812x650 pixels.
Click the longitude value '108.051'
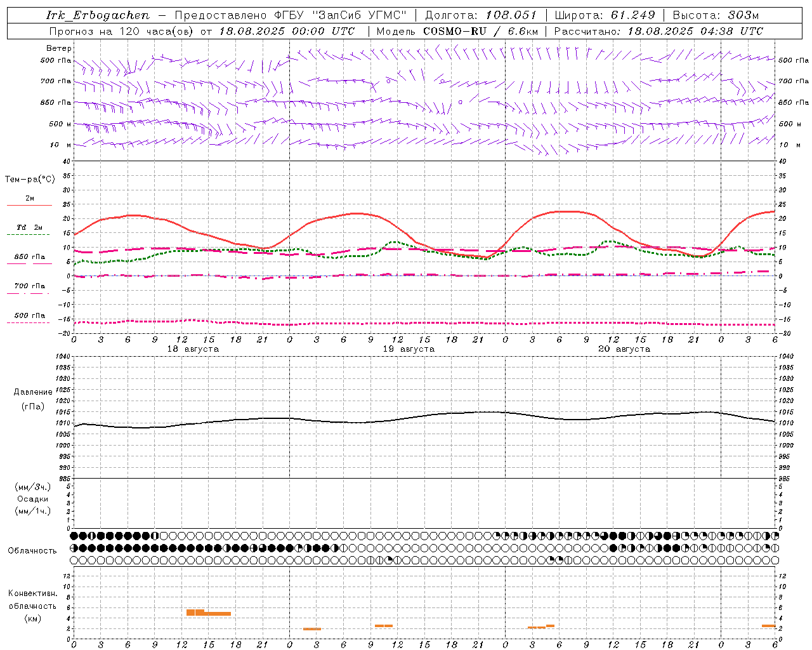click(x=511, y=15)
